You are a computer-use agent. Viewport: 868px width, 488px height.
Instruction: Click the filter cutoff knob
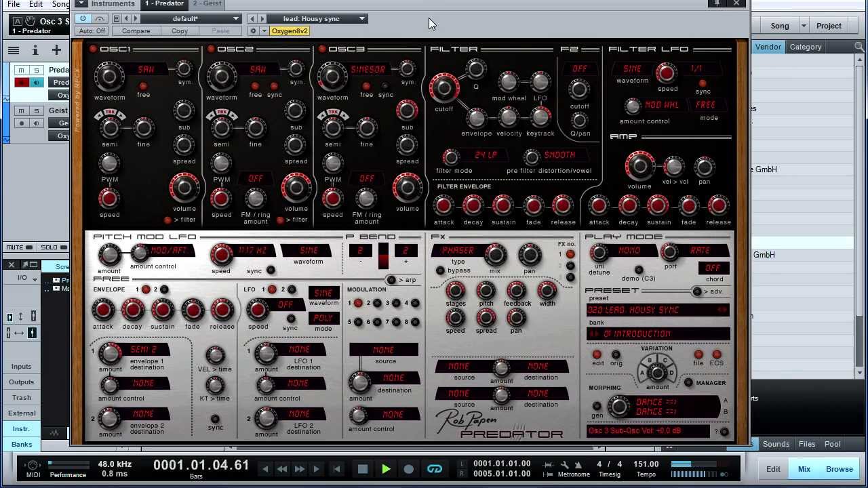[443, 87]
